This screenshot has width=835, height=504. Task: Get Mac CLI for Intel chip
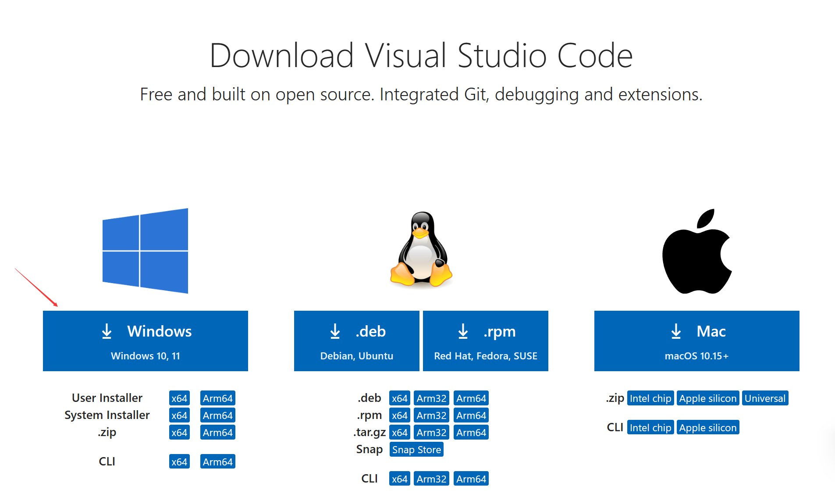[x=650, y=427]
